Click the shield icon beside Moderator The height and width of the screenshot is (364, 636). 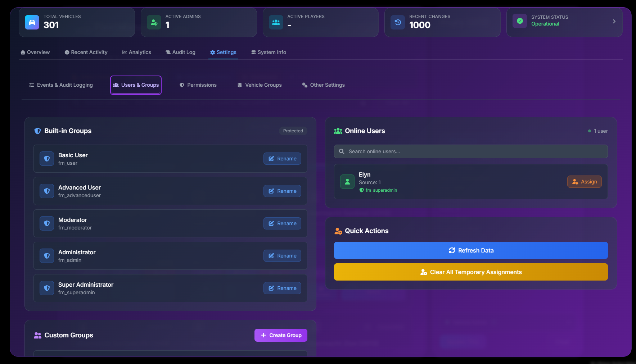(47, 223)
